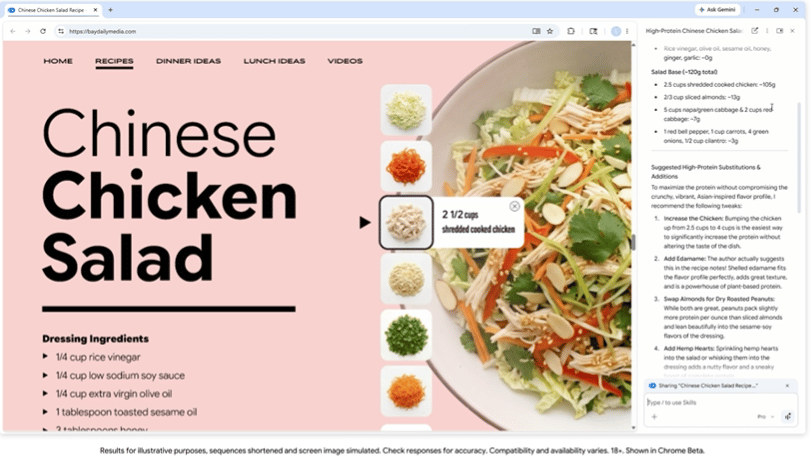Activate the Gemini voice input icon

(788, 416)
